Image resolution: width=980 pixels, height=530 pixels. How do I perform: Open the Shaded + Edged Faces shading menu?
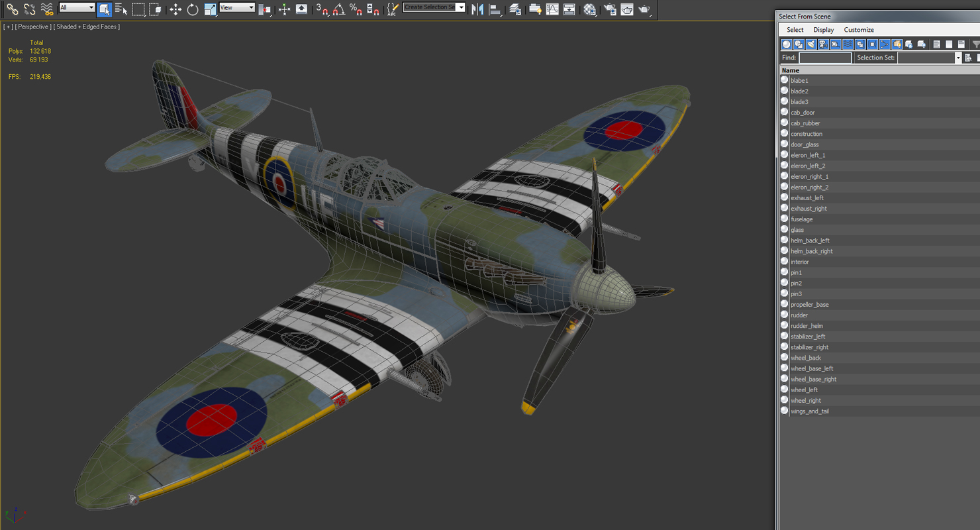tap(87, 26)
